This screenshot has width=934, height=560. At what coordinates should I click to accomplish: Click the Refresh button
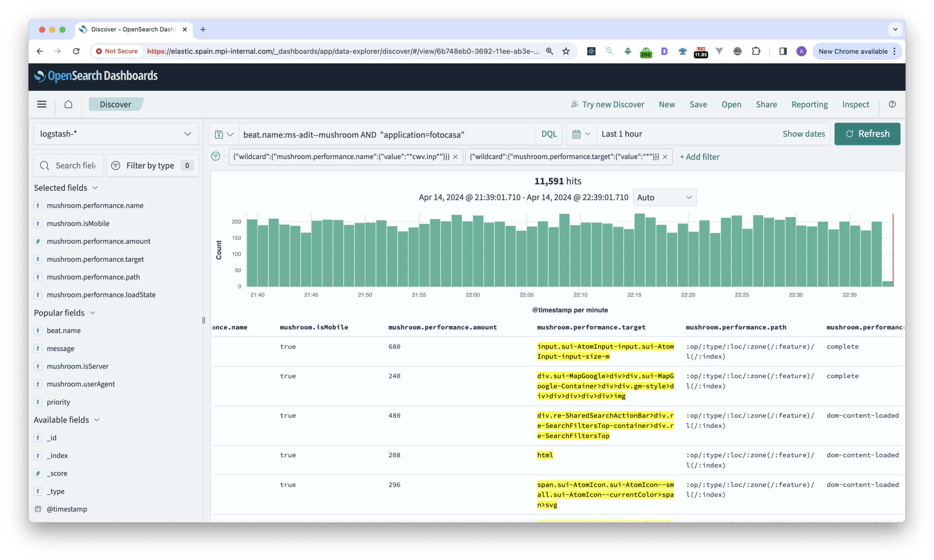pyautogui.click(x=867, y=134)
